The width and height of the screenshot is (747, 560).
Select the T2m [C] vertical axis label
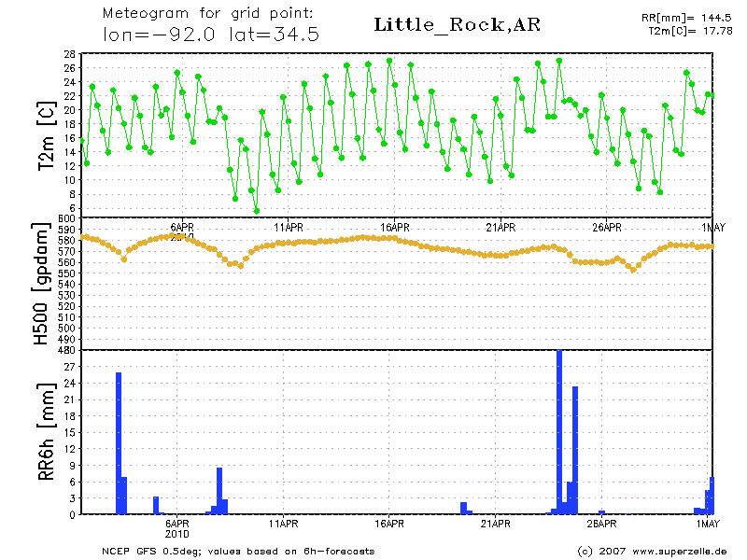44,136
